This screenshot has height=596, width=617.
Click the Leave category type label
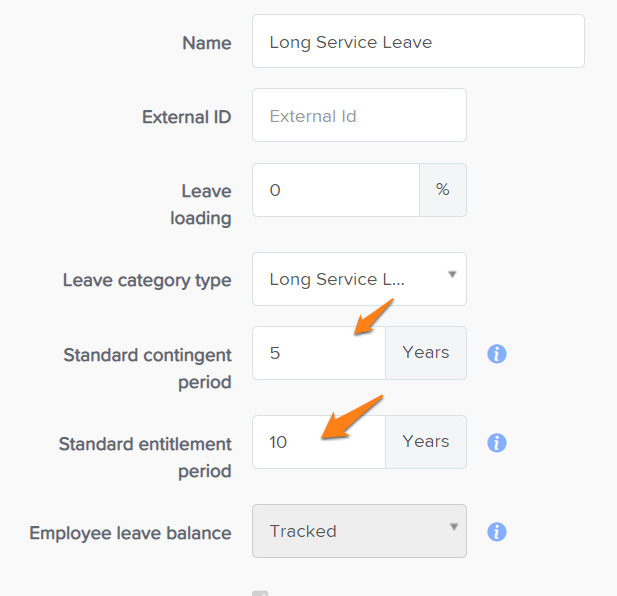147,281
